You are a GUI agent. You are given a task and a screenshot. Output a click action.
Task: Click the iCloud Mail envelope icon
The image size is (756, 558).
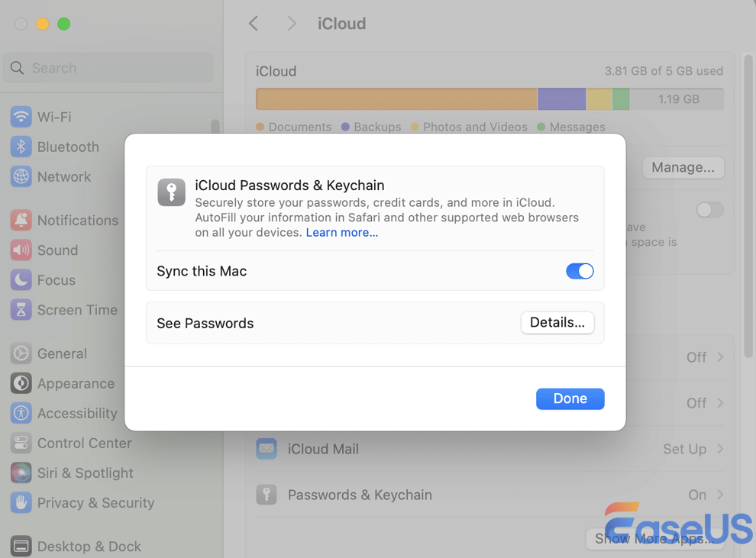pos(267,449)
